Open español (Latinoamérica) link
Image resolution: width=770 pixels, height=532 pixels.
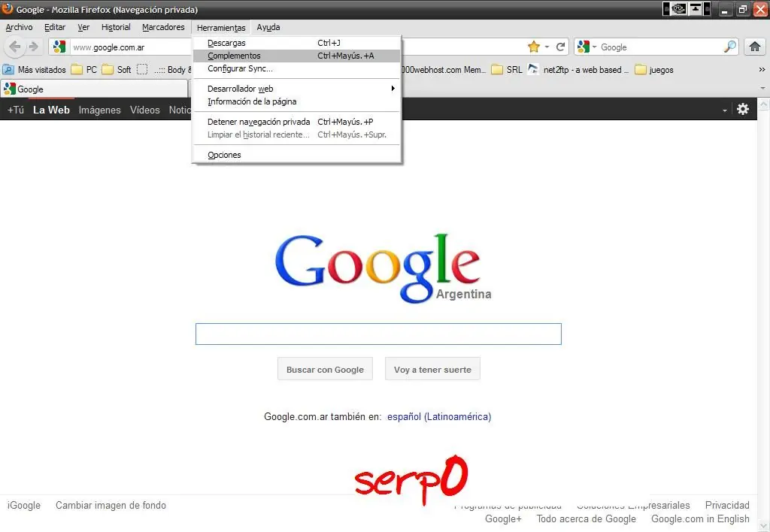[x=439, y=417]
